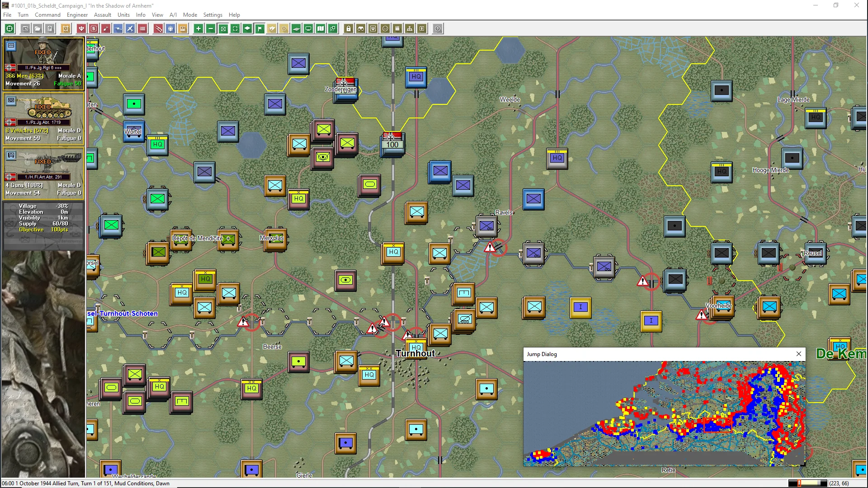Click the green target crosshair toolbar icon
The width and height of the screenshot is (868, 488).
coord(9,28)
